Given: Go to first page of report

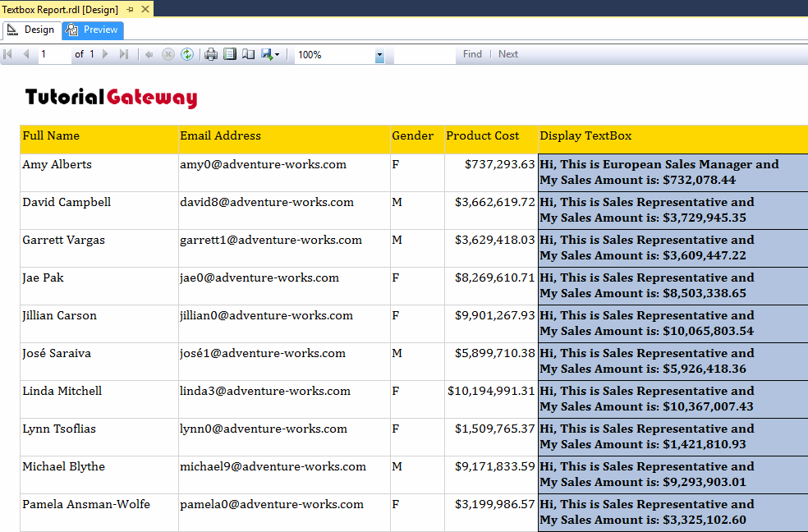Looking at the screenshot, I should tap(7, 54).
